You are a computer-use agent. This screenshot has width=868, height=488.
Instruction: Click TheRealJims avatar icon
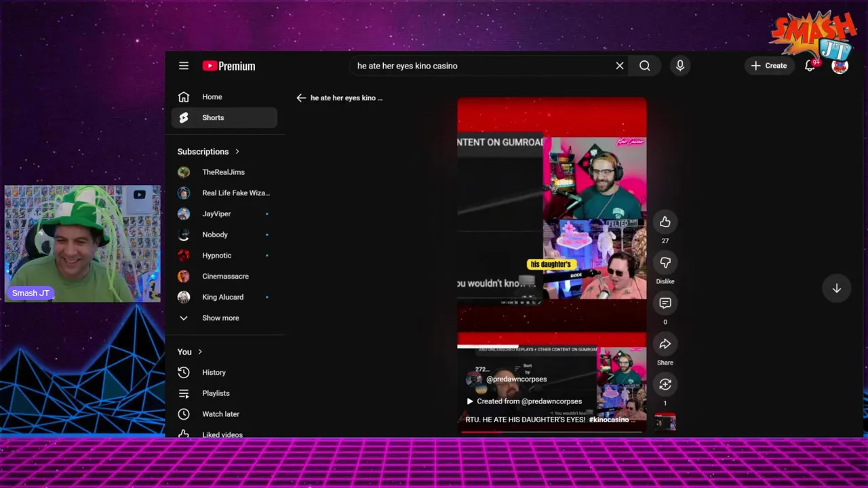(184, 172)
